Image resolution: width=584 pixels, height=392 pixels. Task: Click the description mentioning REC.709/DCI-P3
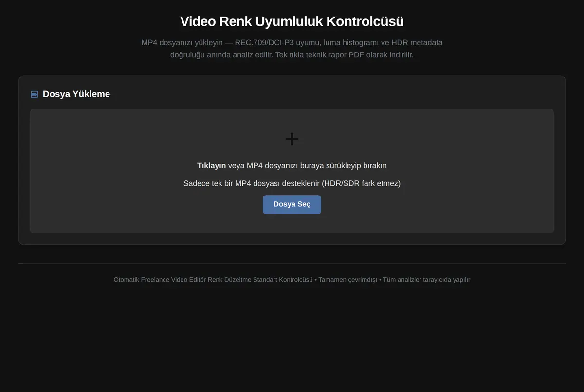click(292, 49)
